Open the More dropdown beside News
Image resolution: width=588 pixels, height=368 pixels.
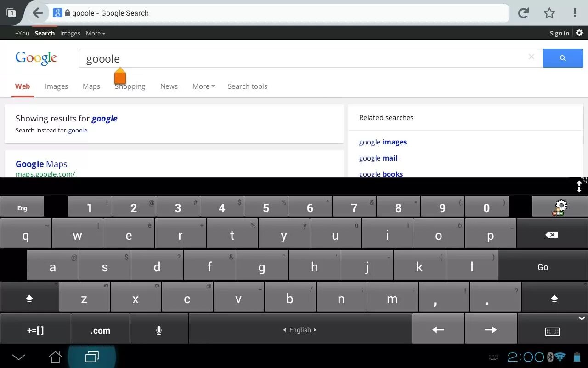pos(204,86)
